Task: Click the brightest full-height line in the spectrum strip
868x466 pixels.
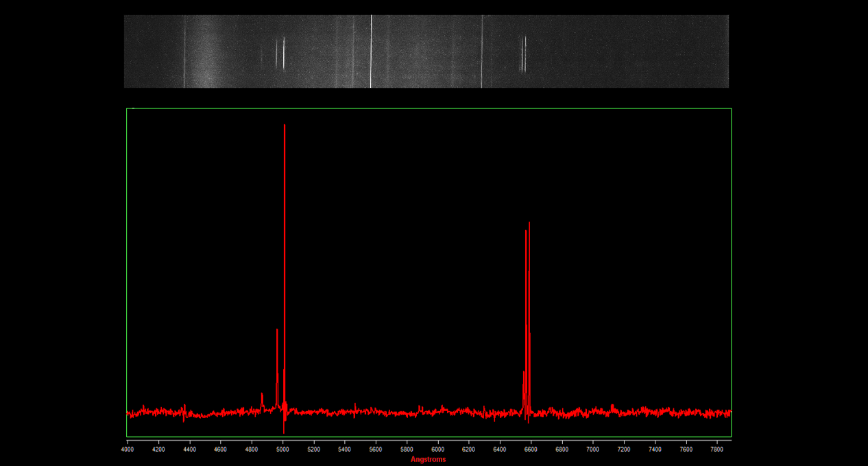Action: 371,51
